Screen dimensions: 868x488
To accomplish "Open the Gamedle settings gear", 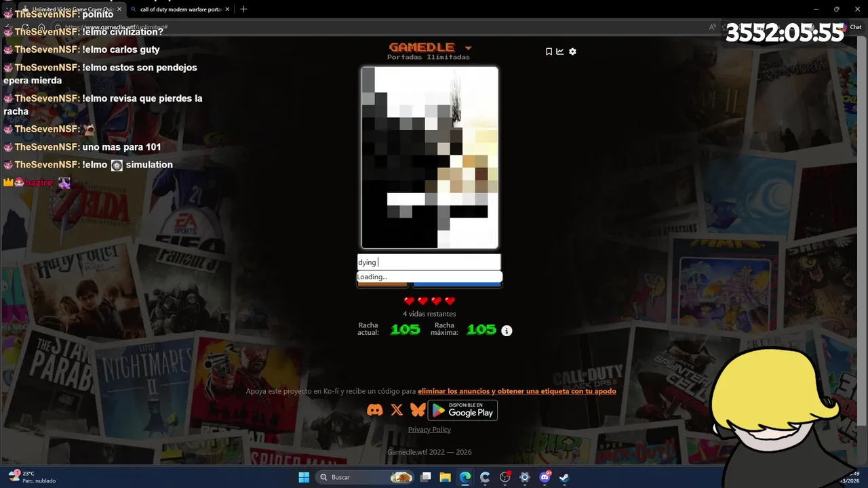I will point(572,52).
